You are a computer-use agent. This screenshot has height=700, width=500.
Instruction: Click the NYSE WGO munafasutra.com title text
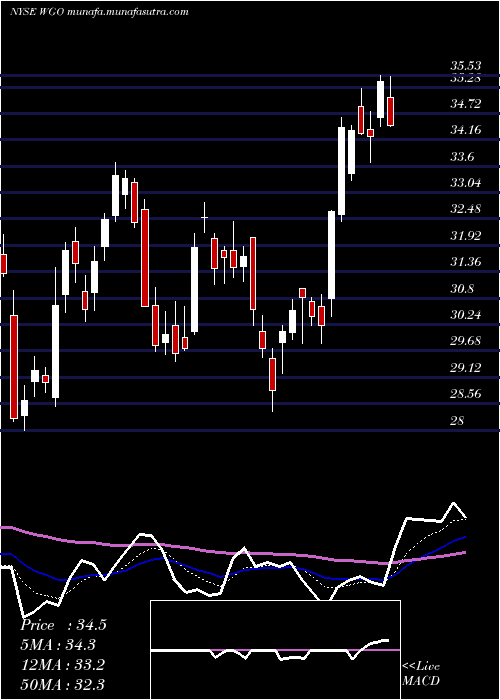99,12
